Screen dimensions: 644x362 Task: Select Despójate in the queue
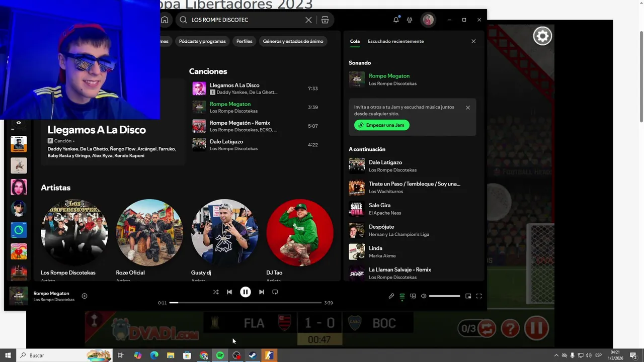click(412, 230)
